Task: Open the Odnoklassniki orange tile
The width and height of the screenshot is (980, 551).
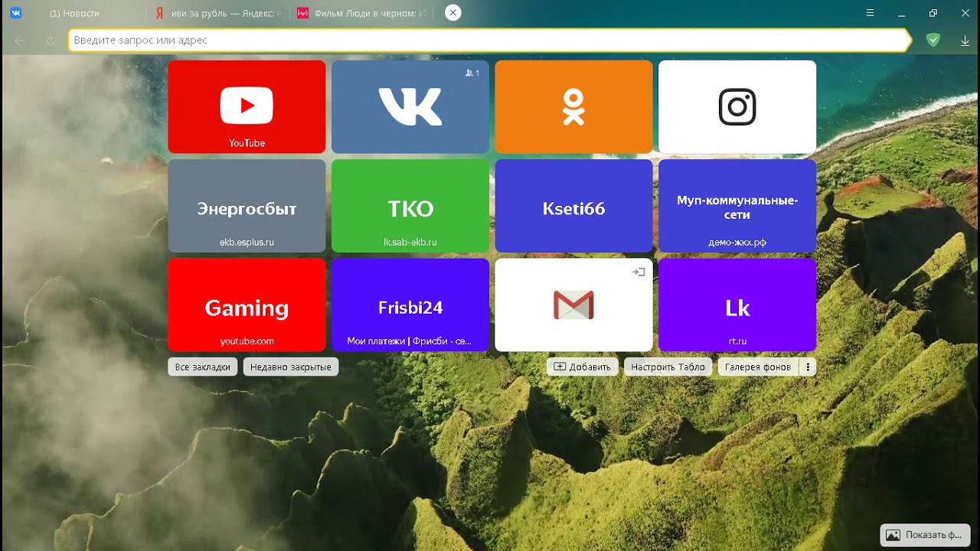Action: pos(574,106)
